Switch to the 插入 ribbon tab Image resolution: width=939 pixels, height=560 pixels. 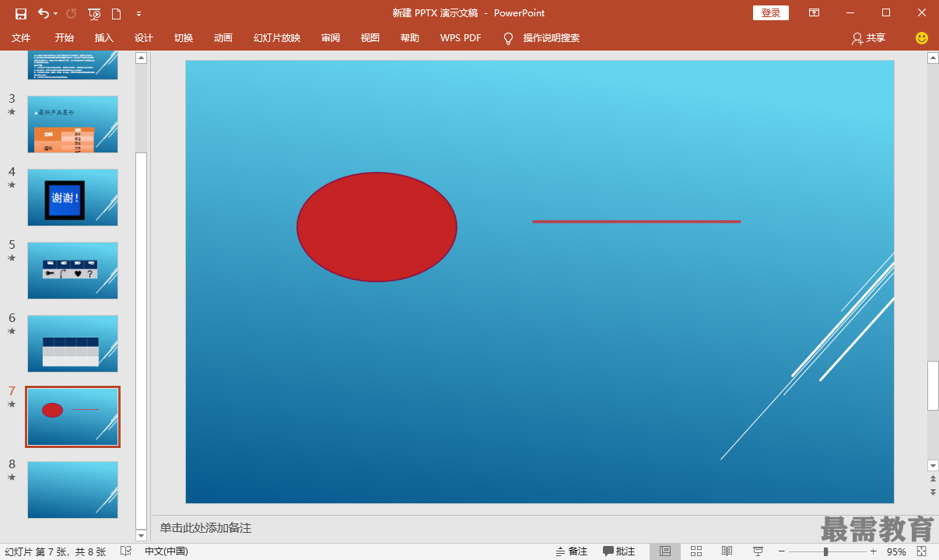104,37
